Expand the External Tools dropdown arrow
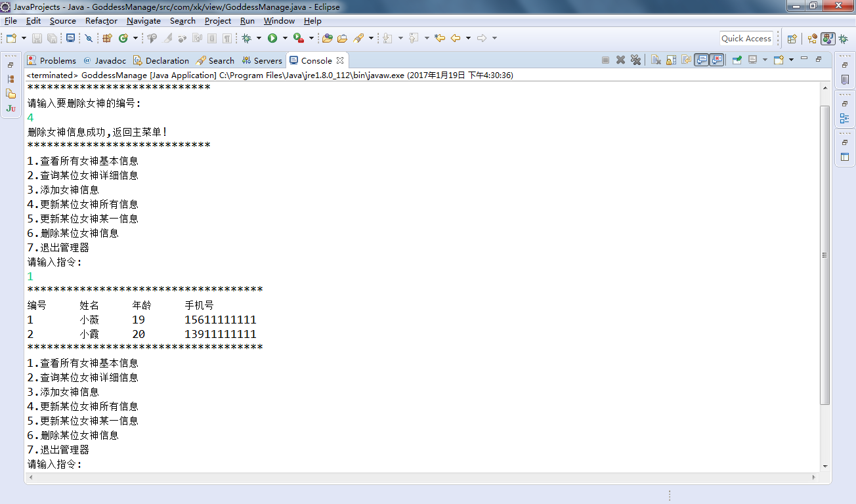 coord(311,38)
